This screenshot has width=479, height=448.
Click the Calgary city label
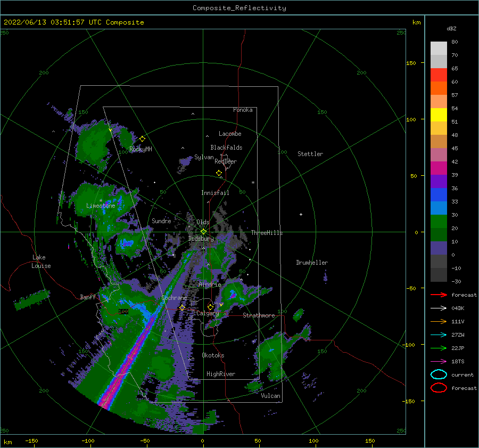click(x=208, y=313)
